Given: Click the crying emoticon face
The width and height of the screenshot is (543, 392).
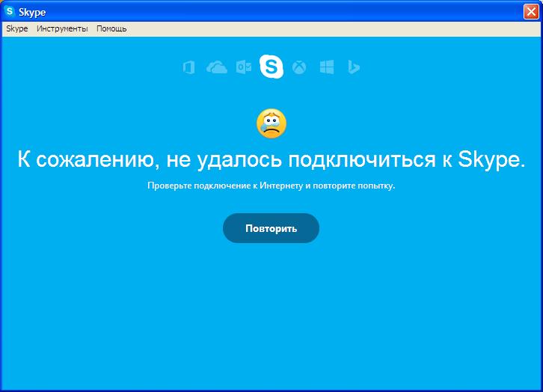Looking at the screenshot, I should coord(271,123).
